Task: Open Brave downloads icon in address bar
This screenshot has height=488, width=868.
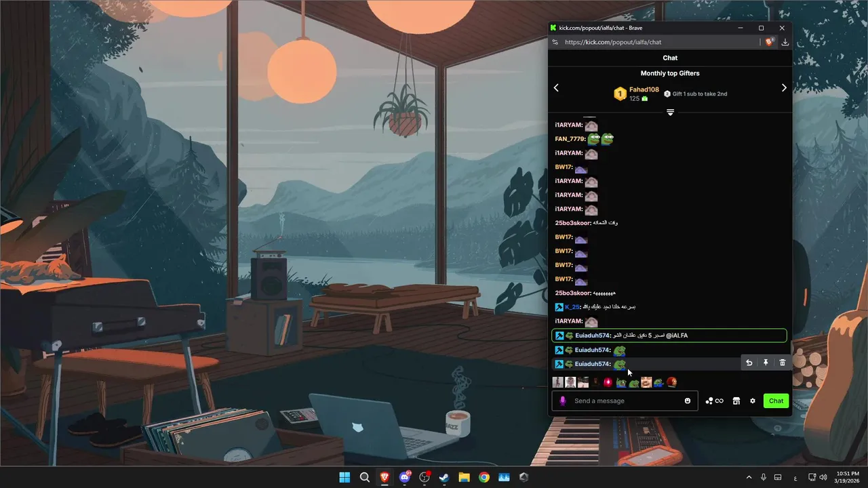Action: pos(785,42)
